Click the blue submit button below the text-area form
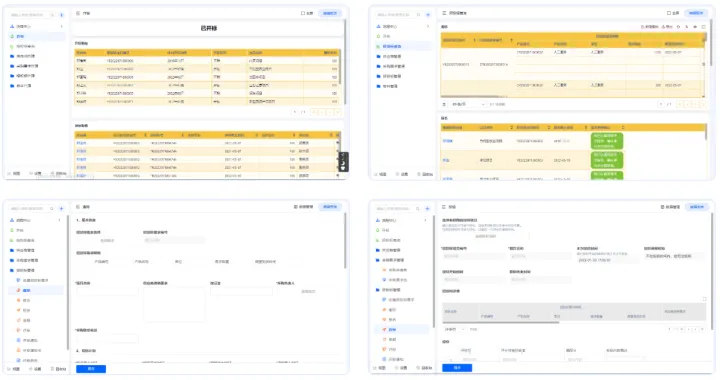Image resolution: width=720 pixels, height=380 pixels. pyautogui.click(x=91, y=369)
